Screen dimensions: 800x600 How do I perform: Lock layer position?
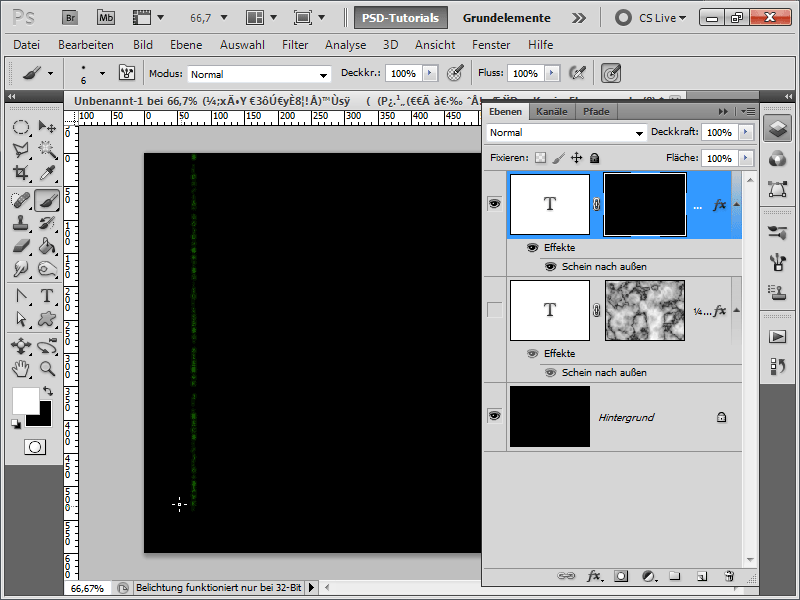tap(576, 158)
